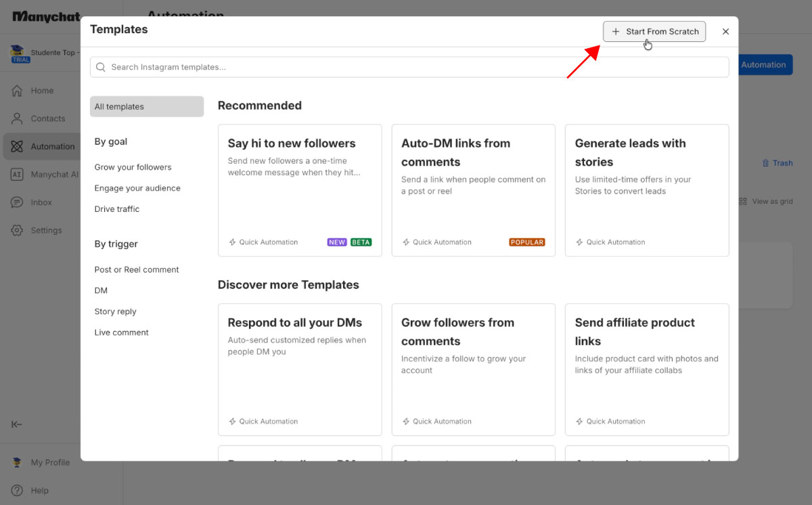Screen dimensions: 812x505
Task: Click the blue New Automation button
Action: pyautogui.click(x=765, y=65)
